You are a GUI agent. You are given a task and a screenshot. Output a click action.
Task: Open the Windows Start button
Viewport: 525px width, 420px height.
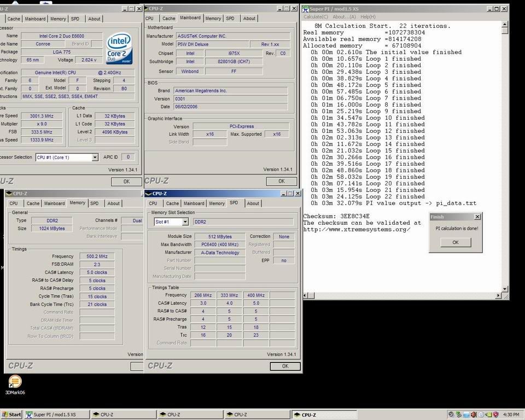pos(11,415)
